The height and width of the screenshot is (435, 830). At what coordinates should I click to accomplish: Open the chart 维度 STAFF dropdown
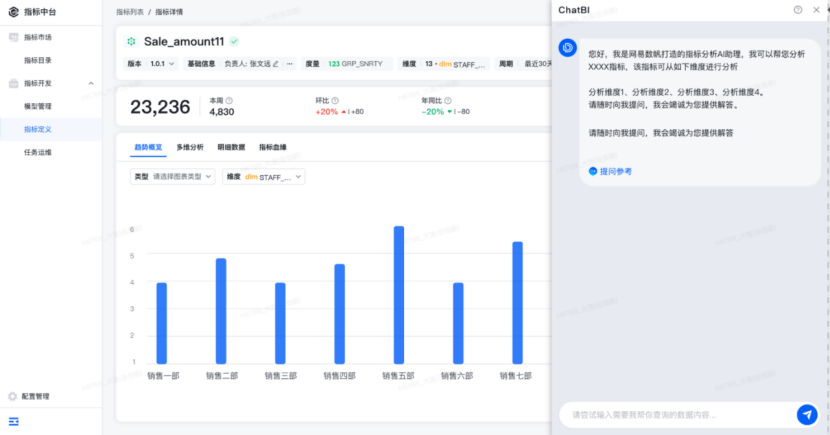point(264,177)
